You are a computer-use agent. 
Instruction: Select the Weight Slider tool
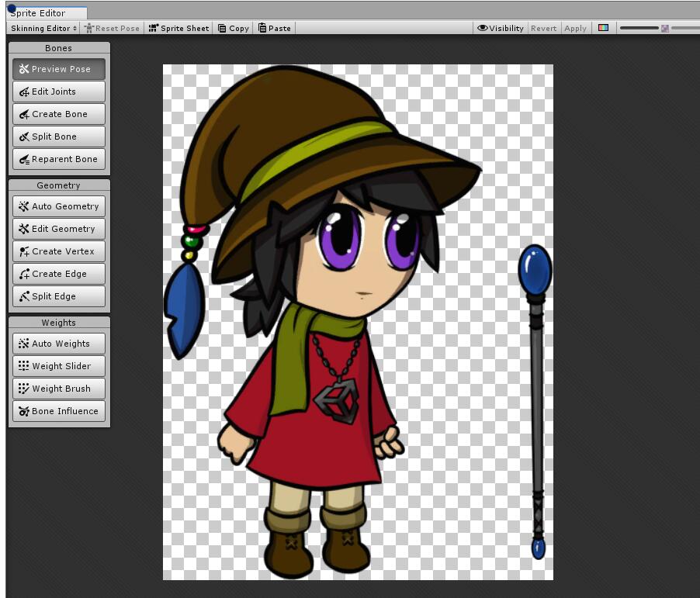tap(59, 366)
